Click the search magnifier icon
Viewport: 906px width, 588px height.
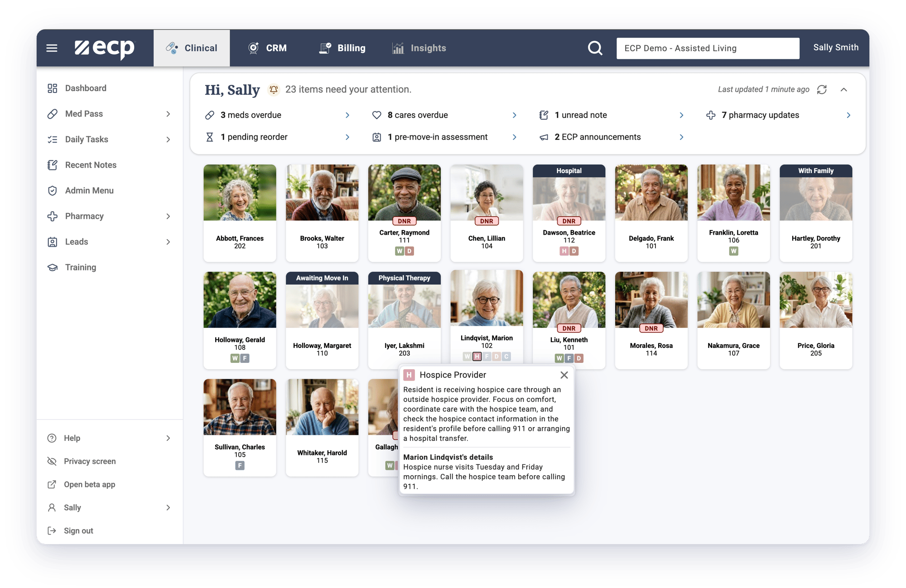(x=595, y=48)
